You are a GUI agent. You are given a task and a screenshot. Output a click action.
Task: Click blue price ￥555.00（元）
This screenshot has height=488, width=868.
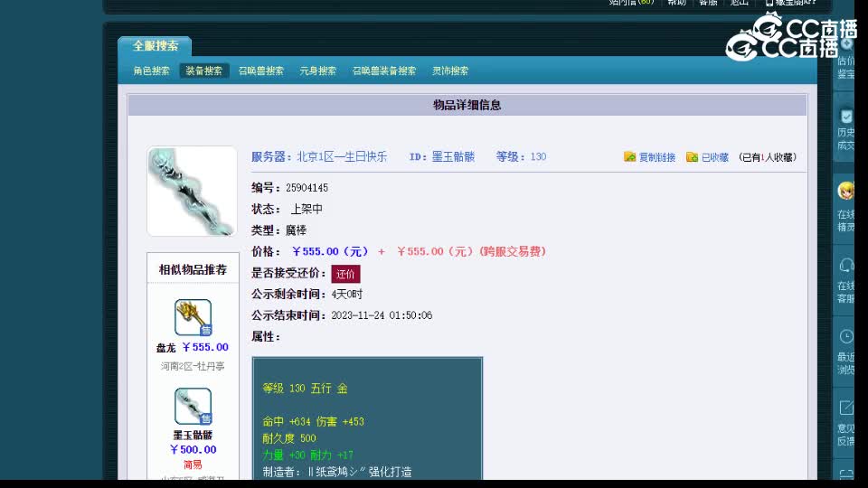coord(330,252)
